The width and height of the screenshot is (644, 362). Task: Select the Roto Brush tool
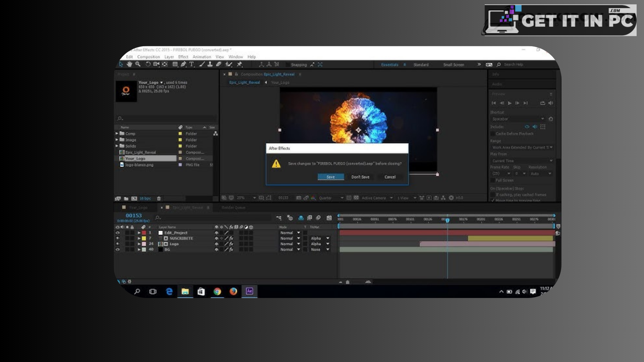[x=229, y=64]
